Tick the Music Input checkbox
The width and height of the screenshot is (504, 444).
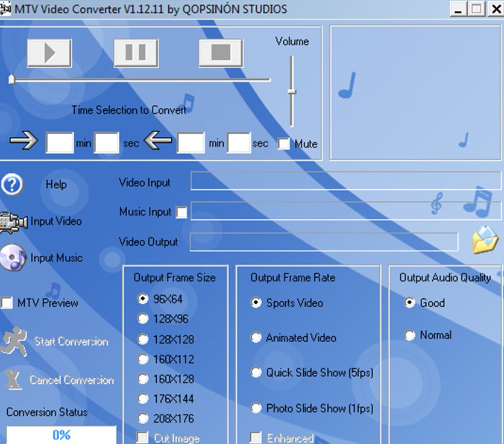(181, 212)
